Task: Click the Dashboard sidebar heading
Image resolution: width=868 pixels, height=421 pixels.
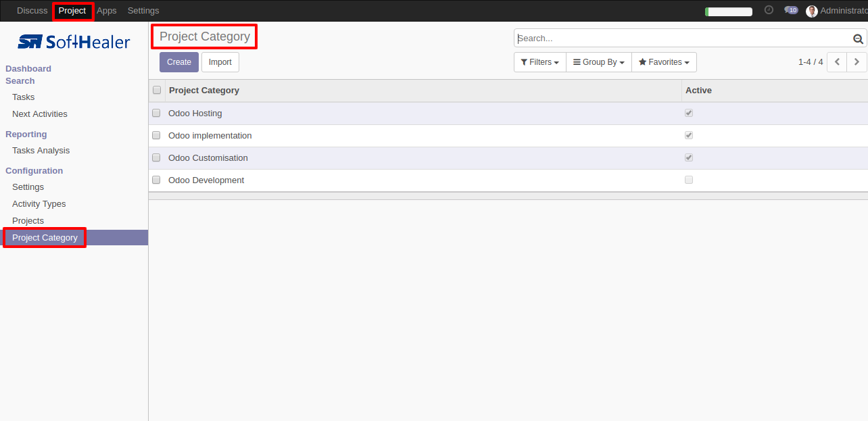Action: click(x=28, y=69)
